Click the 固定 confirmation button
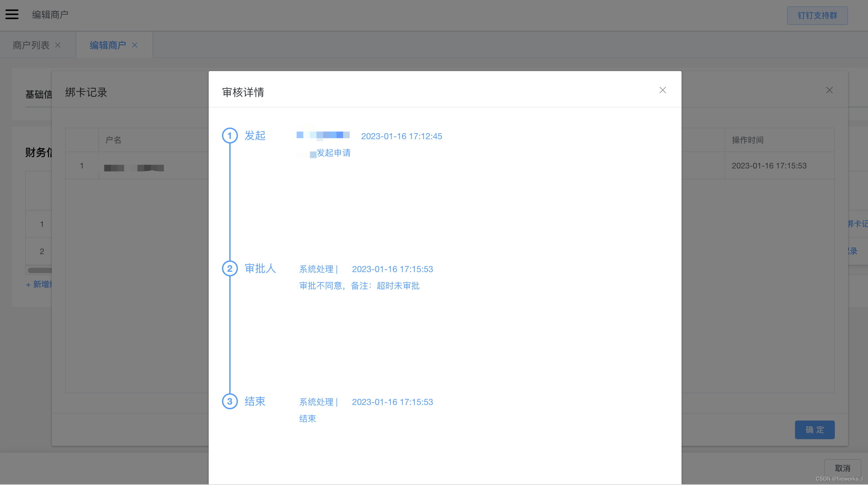Image resolution: width=868 pixels, height=485 pixels. [x=815, y=430]
